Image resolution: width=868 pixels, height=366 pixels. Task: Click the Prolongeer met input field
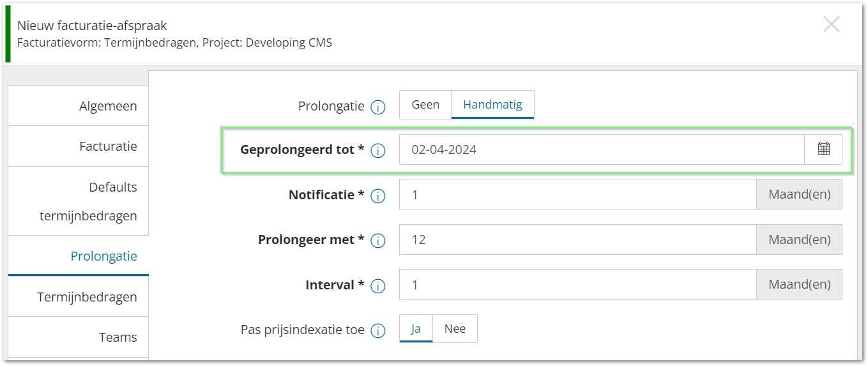tap(578, 240)
